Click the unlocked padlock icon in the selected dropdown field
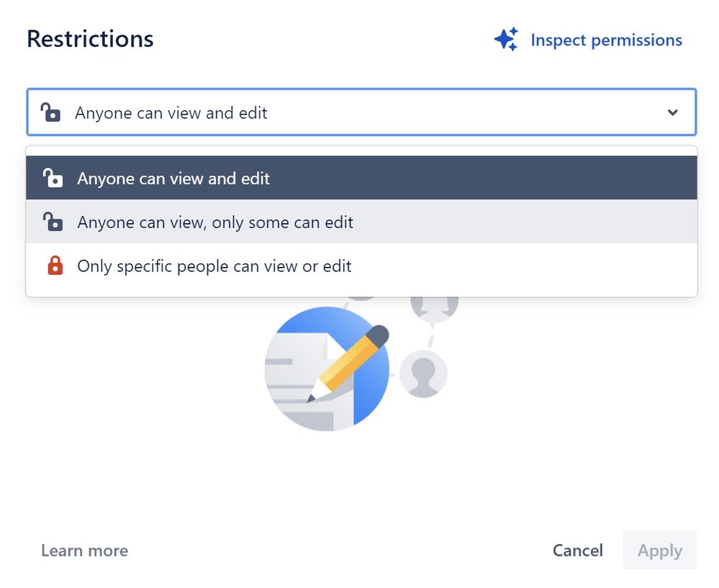The height and width of the screenshot is (588, 719). (50, 112)
